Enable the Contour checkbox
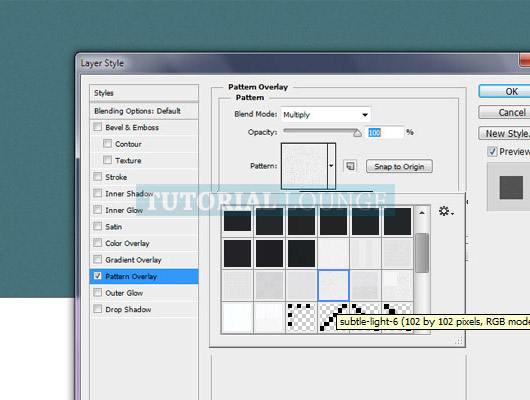Viewport: 530px width, 400px height. 107,143
